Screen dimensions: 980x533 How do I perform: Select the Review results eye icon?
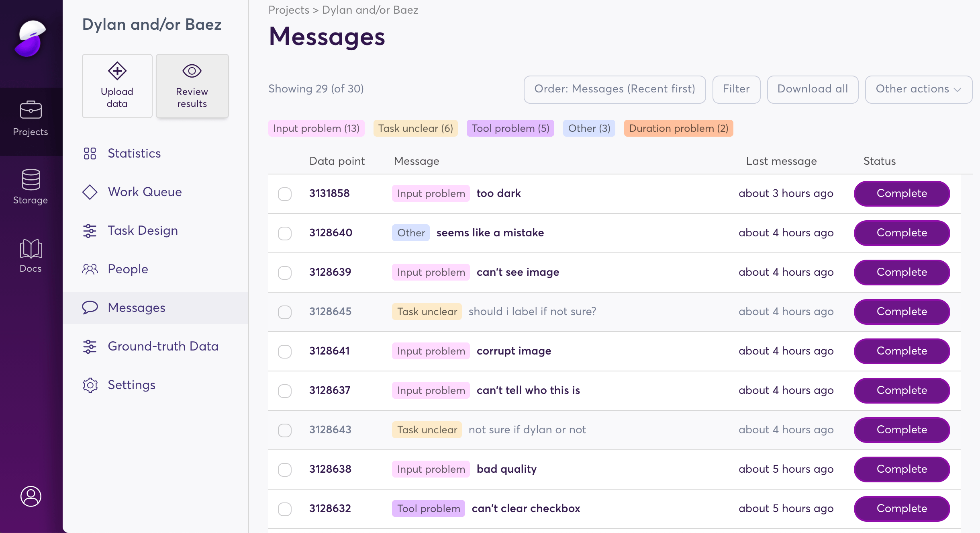click(192, 71)
